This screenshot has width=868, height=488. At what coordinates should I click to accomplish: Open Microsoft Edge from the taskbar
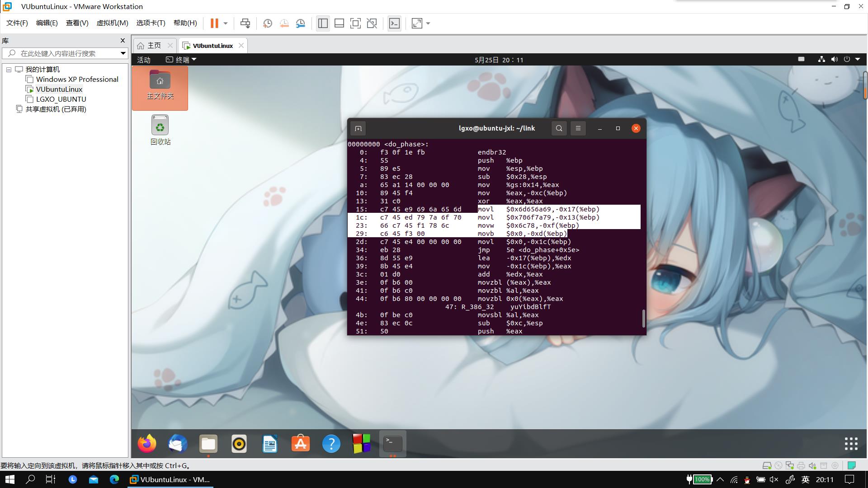tap(114, 479)
